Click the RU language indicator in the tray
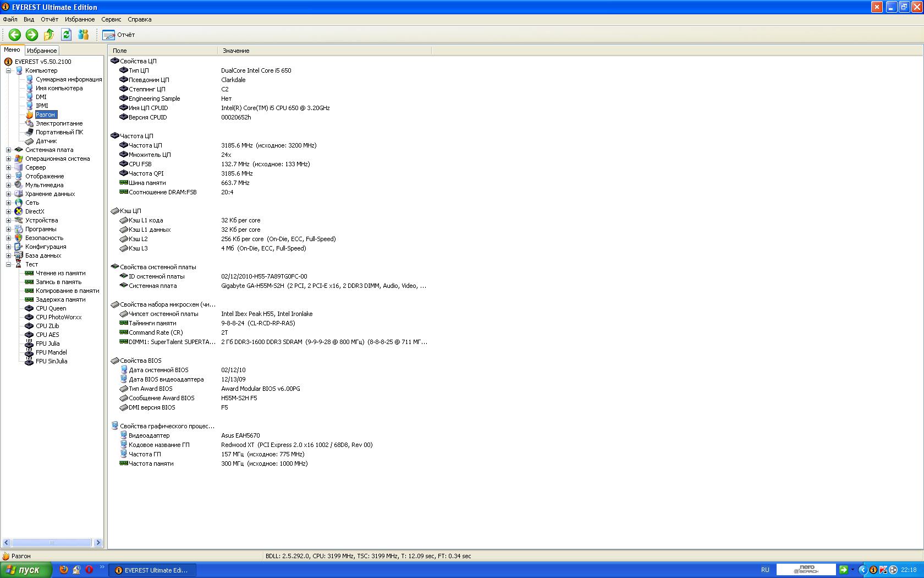This screenshot has width=924, height=578. (x=765, y=570)
